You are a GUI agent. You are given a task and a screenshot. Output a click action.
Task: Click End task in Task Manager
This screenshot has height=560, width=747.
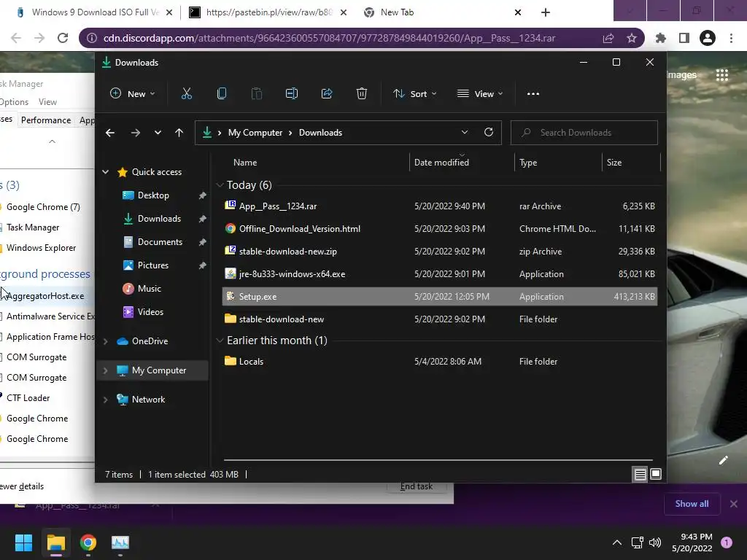pyautogui.click(x=417, y=486)
